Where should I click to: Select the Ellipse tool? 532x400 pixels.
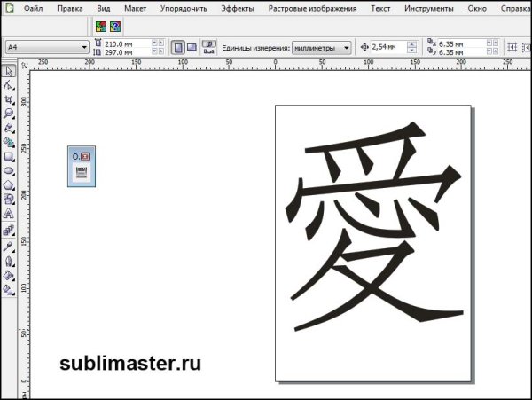click(9, 171)
